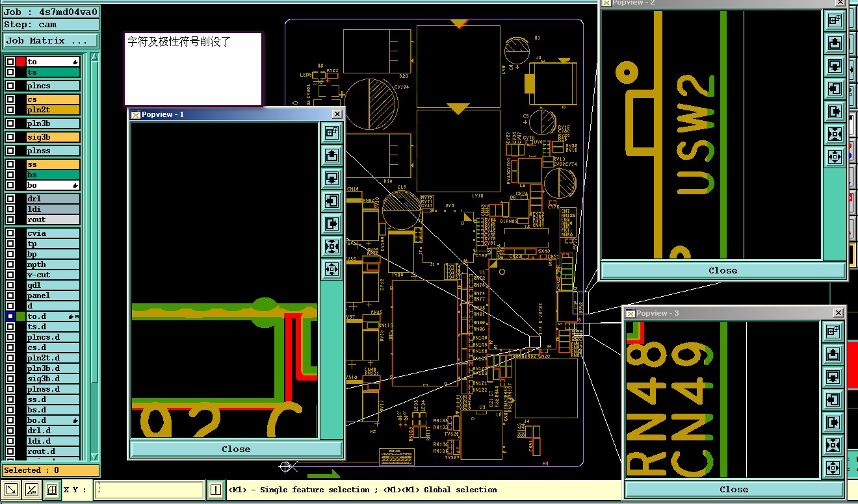Pan down in Popview - 3

click(833, 377)
